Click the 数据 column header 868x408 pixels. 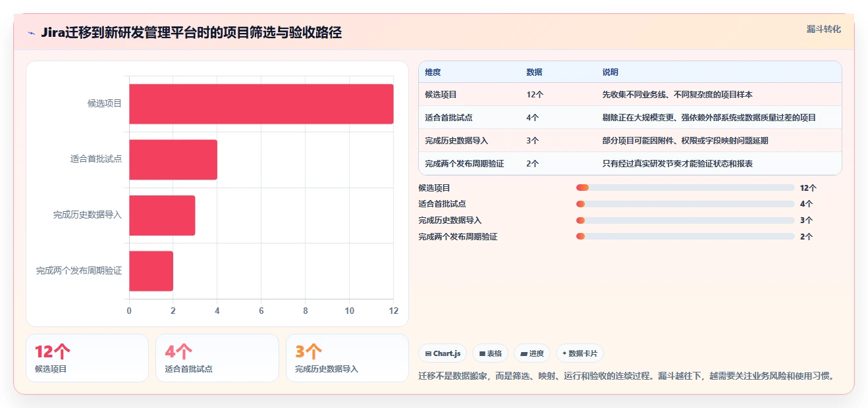point(535,72)
